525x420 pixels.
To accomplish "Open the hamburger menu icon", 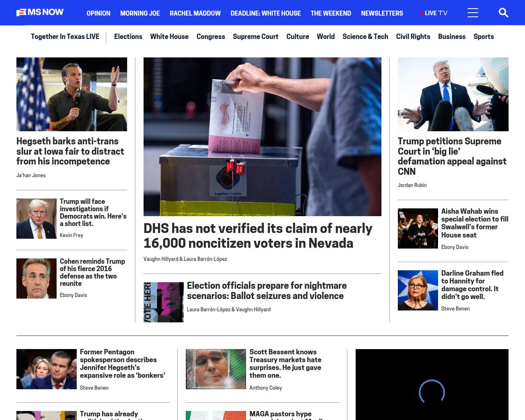I will (473, 13).
